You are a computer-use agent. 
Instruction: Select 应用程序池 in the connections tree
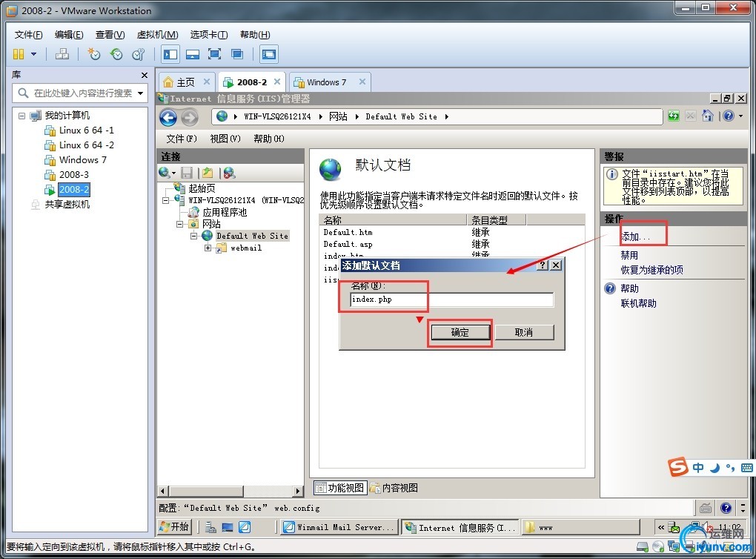click(224, 212)
